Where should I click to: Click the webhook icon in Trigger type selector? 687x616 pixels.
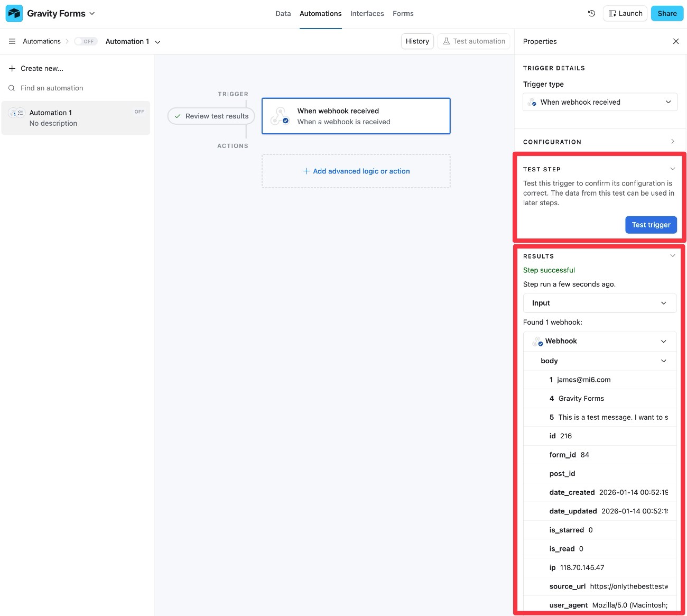tap(532, 102)
